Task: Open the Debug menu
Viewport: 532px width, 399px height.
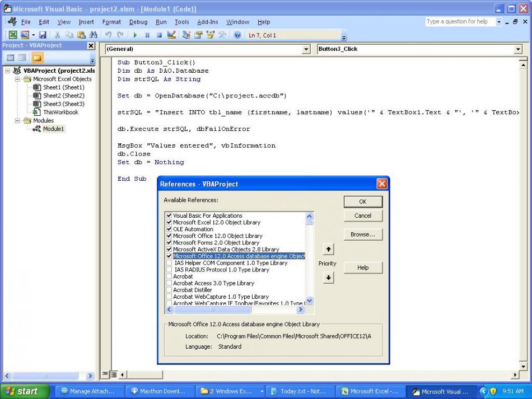Action: point(138,22)
